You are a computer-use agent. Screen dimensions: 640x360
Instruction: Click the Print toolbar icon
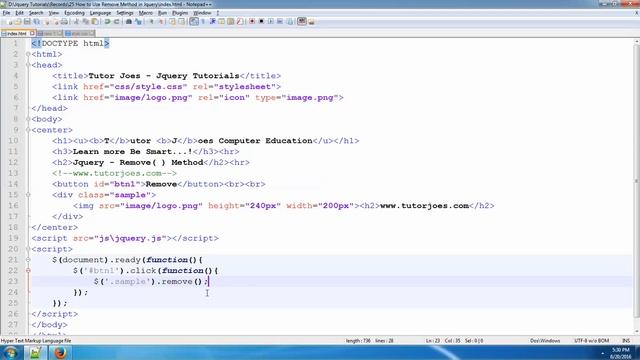64,22
